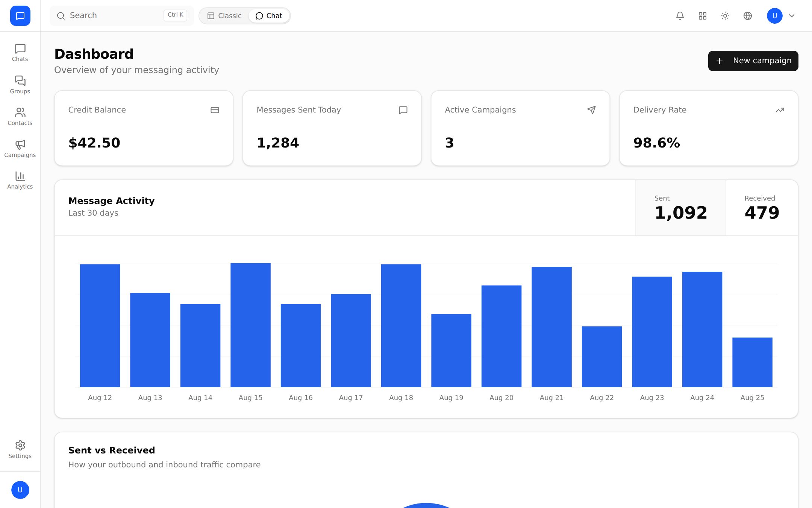
Task: Open the apps grid icon
Action: pos(703,16)
